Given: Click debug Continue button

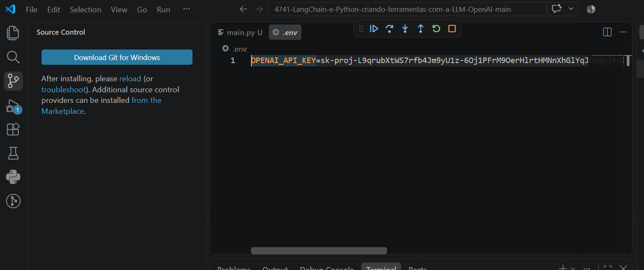Looking at the screenshot, I should click(x=374, y=29).
